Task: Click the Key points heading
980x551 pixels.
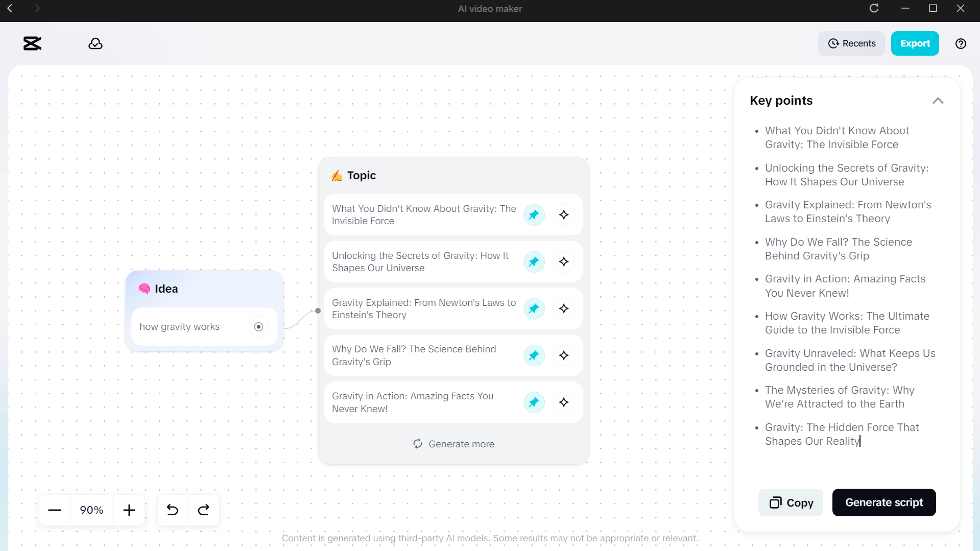Action: 781,101
